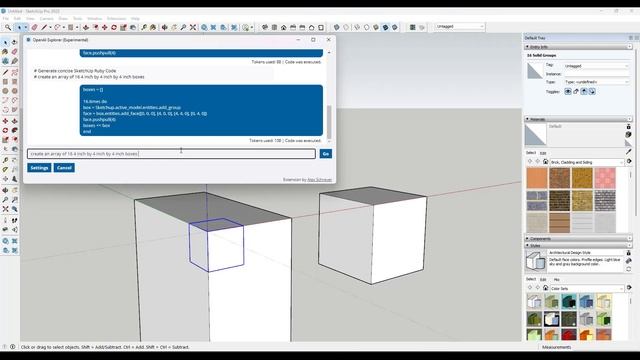Click the Instance field in Entity Info

point(597,74)
